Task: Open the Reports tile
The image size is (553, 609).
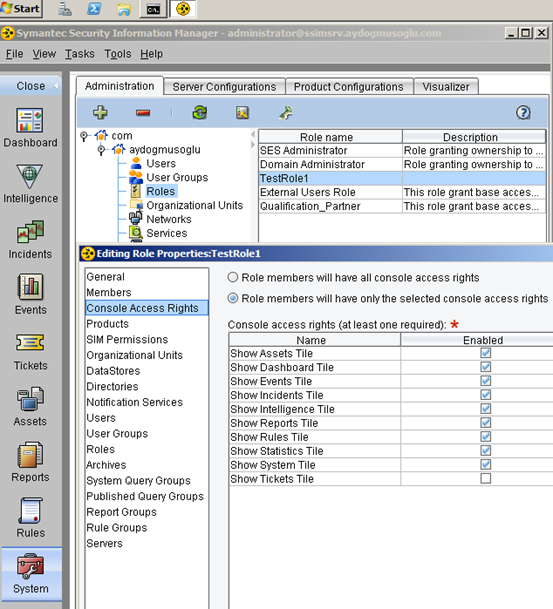Action: coord(30,462)
